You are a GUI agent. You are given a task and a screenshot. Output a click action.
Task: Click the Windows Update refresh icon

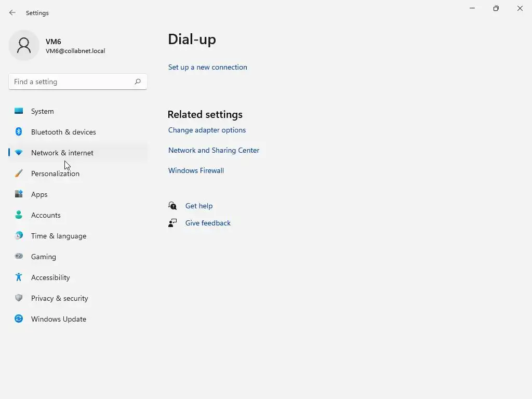point(19,319)
